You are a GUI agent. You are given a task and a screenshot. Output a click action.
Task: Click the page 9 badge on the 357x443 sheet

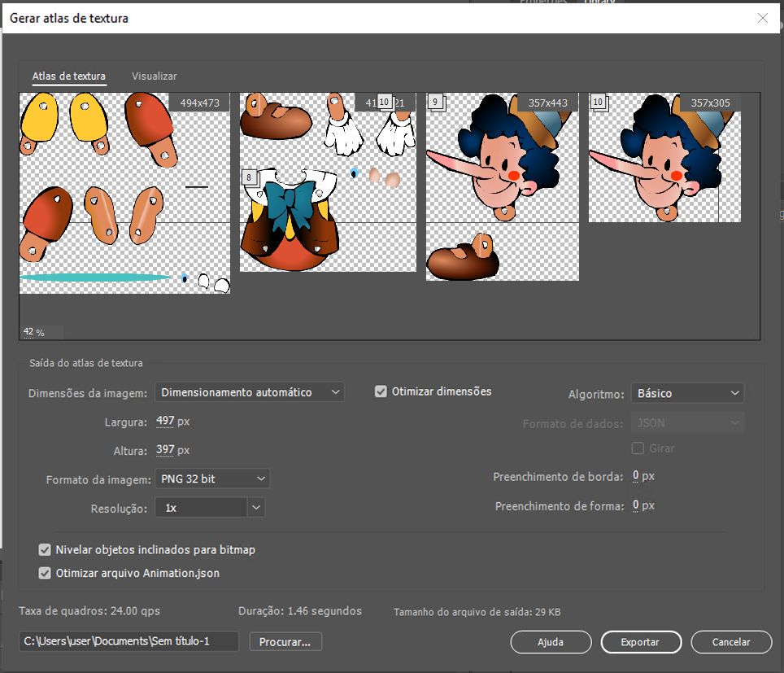[x=436, y=102]
